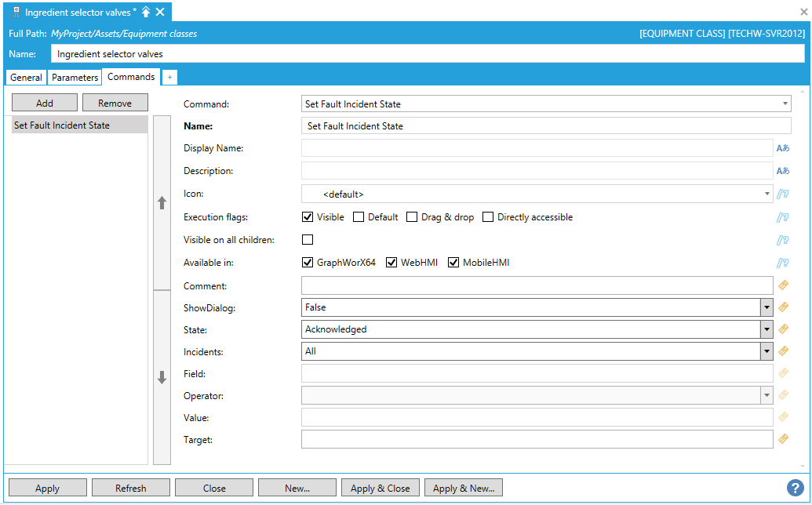Open the ShowDialog dropdown list
This screenshot has width=812, height=505.
(766, 307)
